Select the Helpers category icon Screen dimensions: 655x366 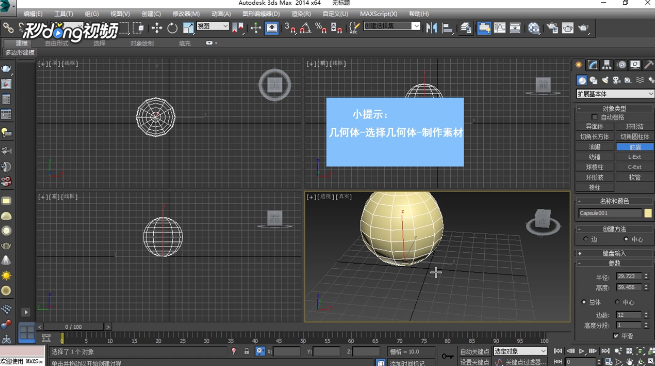tap(627, 80)
